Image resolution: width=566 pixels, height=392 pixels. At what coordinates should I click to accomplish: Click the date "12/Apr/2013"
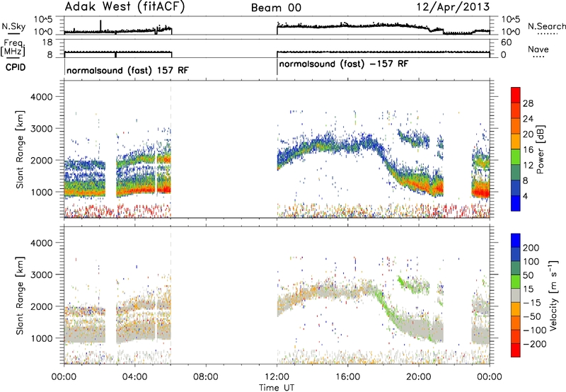(454, 7)
